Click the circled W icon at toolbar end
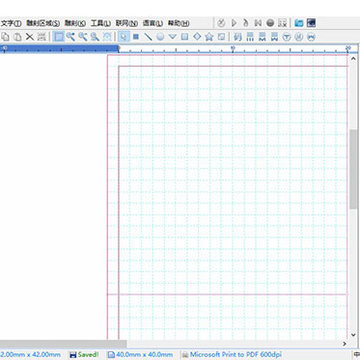360x360 pixels. pos(311,37)
